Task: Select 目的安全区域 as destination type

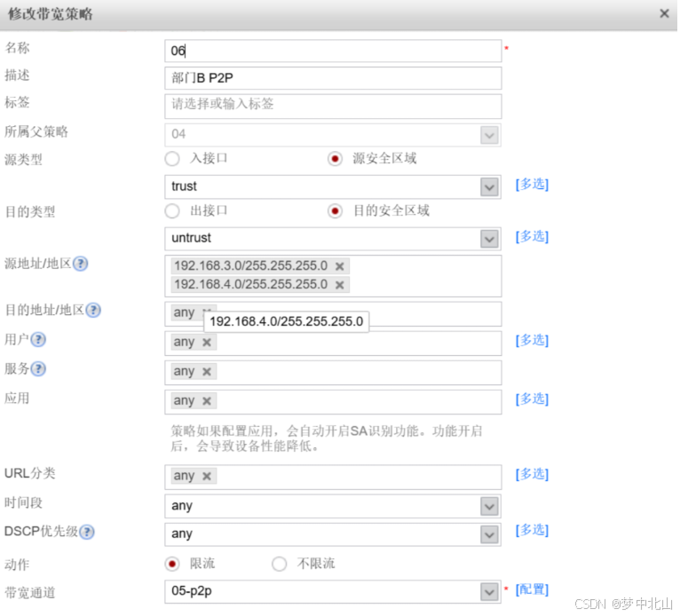Action: tap(335, 211)
